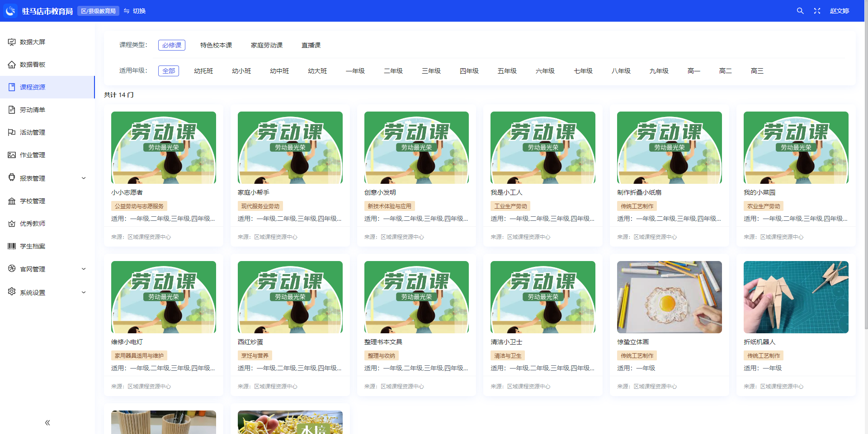
Task: Filter by 三年级 grade level
Action: tap(431, 71)
